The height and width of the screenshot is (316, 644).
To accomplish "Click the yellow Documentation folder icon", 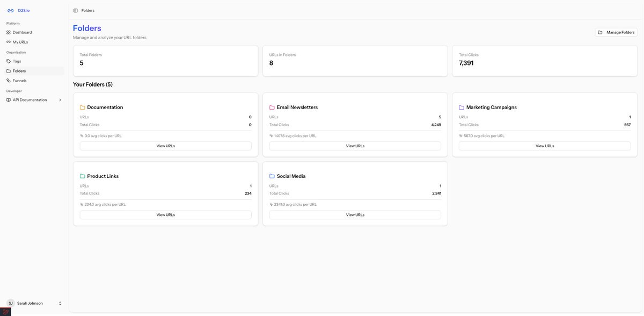I will [x=83, y=107].
